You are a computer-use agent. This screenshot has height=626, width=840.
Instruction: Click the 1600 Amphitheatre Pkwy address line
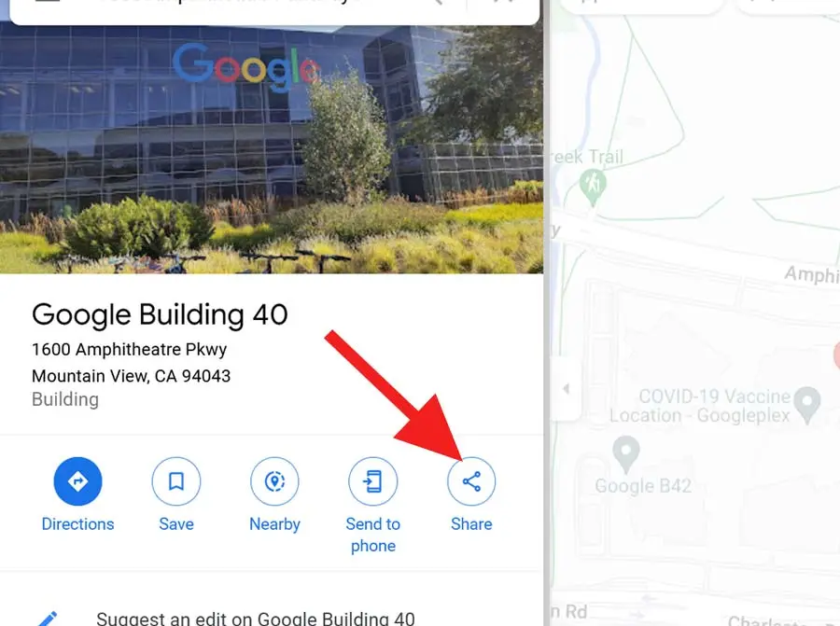(129, 349)
